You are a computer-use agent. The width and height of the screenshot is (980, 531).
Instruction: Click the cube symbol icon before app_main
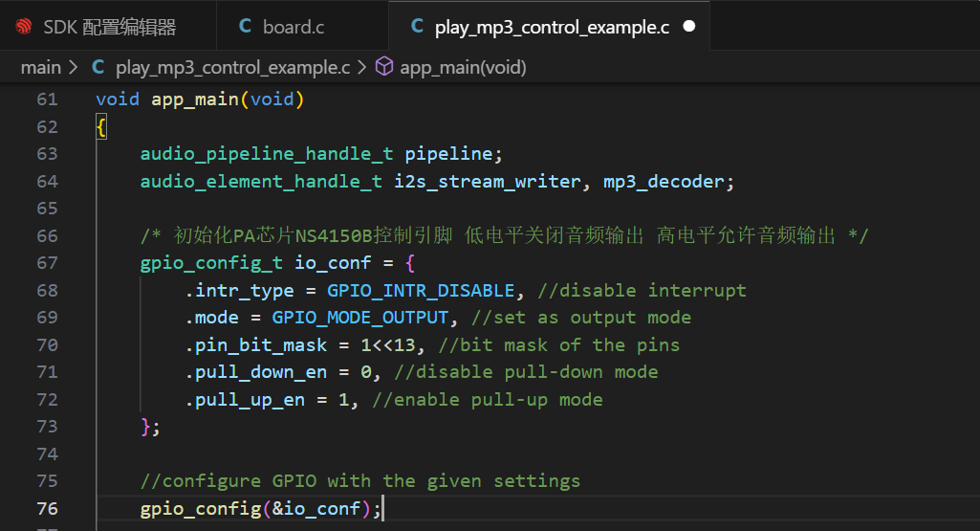(383, 66)
